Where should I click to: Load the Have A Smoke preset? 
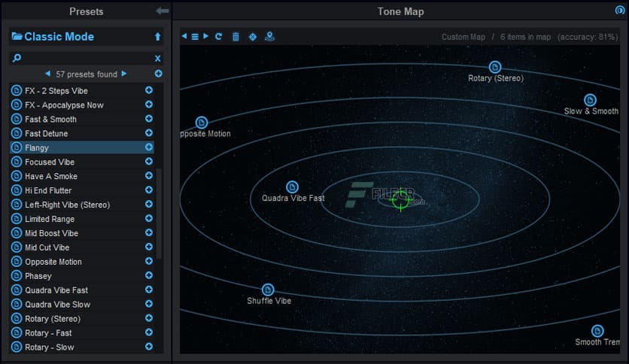(x=82, y=176)
